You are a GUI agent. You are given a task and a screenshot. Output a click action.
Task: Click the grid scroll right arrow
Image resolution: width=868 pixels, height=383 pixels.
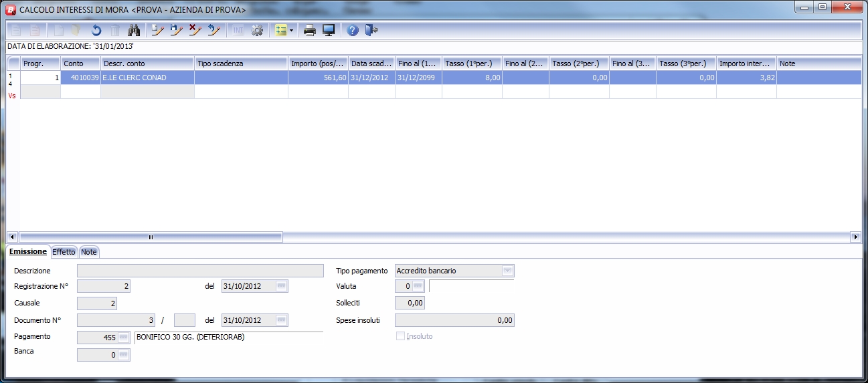(856, 237)
